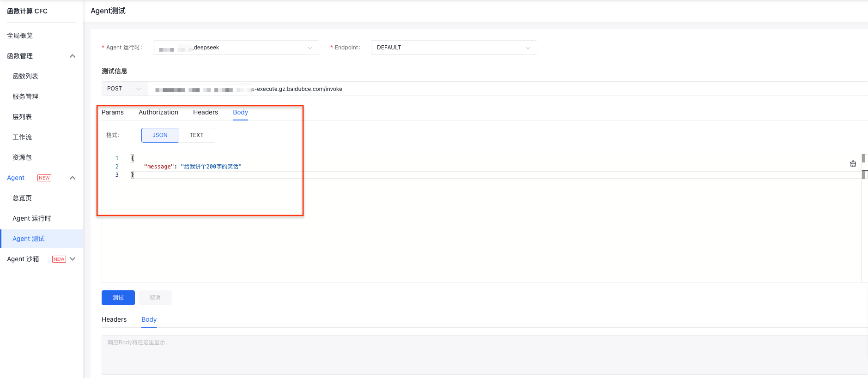The image size is (868, 378).
Task: Collapse the 函数管理 sidebar section
Action: [x=72, y=56]
